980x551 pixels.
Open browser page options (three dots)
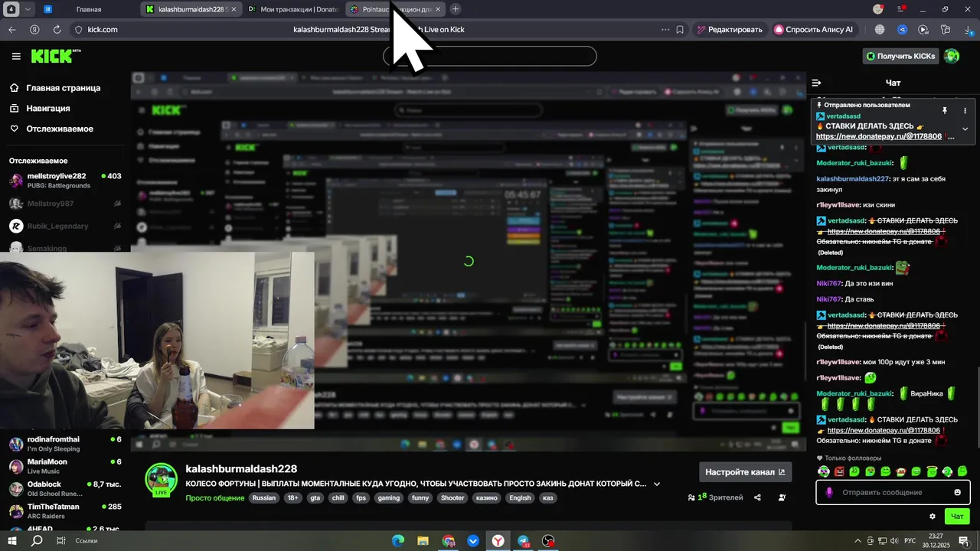point(665,29)
